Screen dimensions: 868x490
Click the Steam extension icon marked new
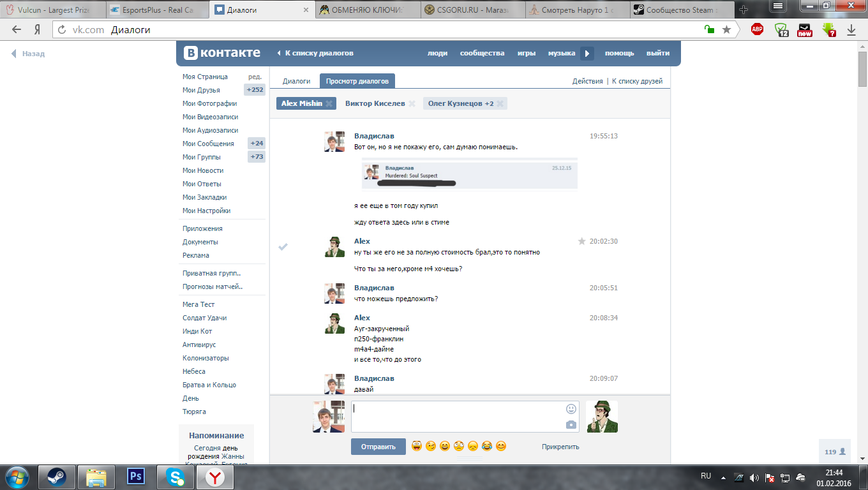click(805, 29)
